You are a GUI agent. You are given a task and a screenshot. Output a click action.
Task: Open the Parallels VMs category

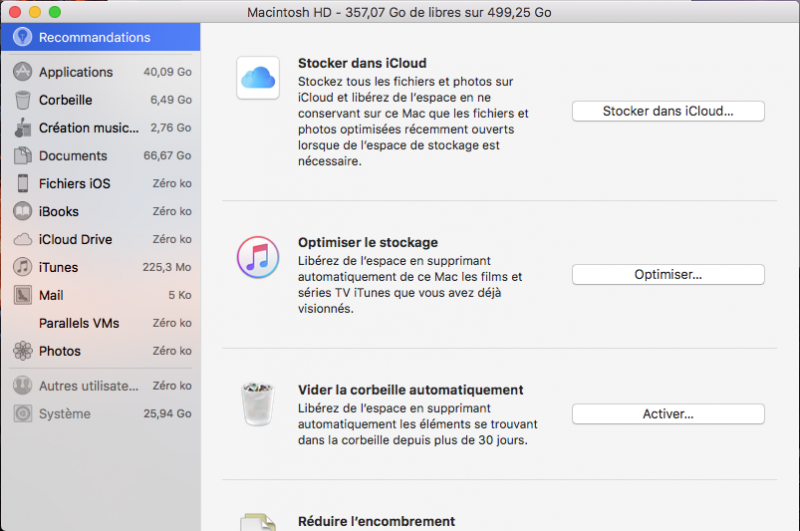101,323
